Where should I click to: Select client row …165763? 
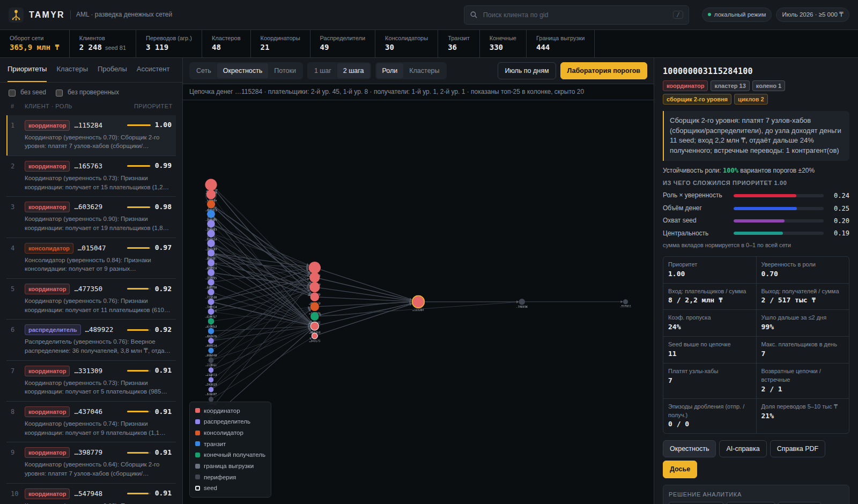click(x=91, y=176)
